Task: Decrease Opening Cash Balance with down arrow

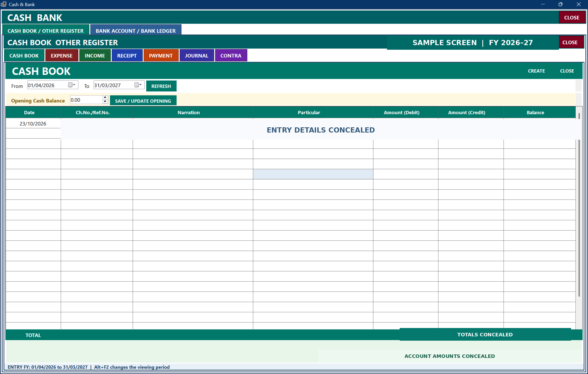Action: pyautogui.click(x=105, y=102)
